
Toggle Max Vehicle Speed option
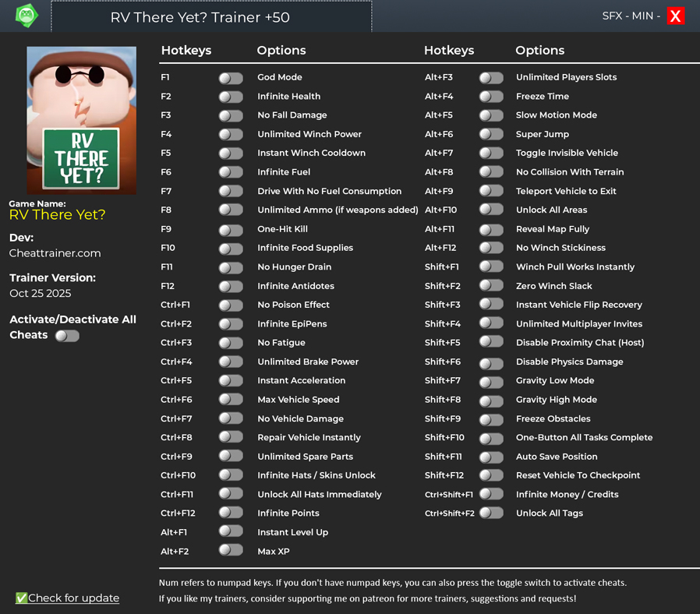(x=231, y=400)
